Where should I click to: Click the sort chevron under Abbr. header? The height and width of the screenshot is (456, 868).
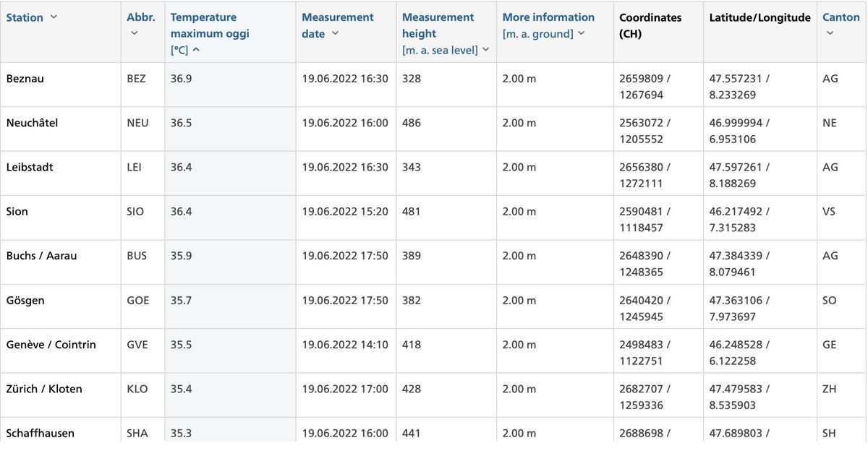[135, 33]
